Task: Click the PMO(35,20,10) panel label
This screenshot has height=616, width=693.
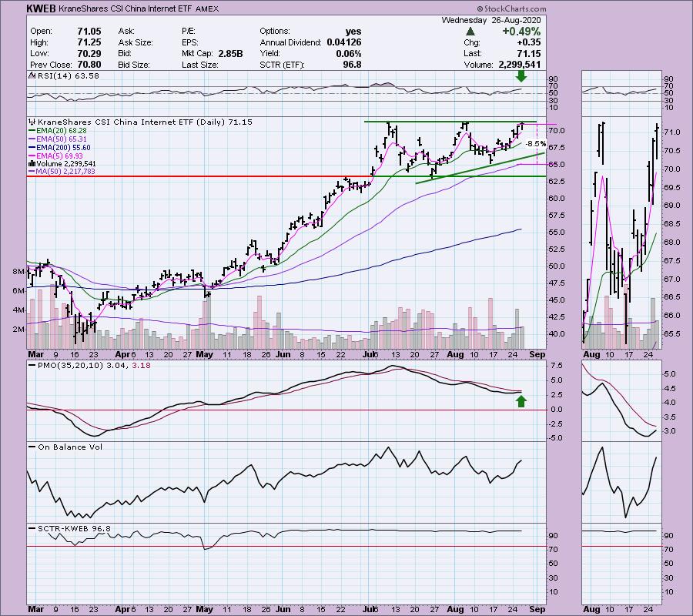Action: pyautogui.click(x=71, y=366)
